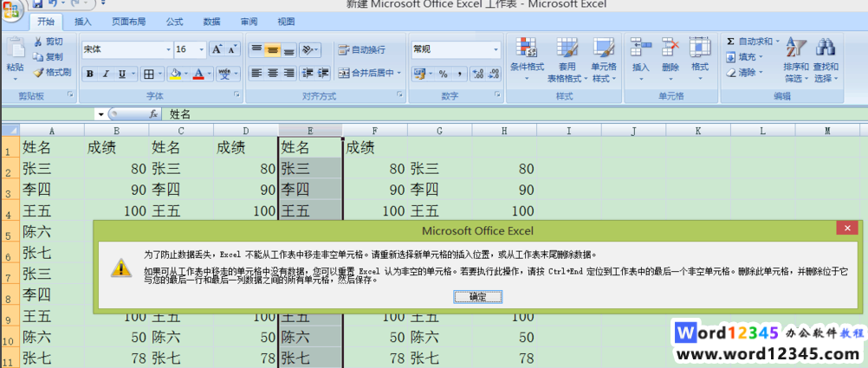The height and width of the screenshot is (368, 868).
Task: Open the font size dropdown 16
Action: click(202, 49)
